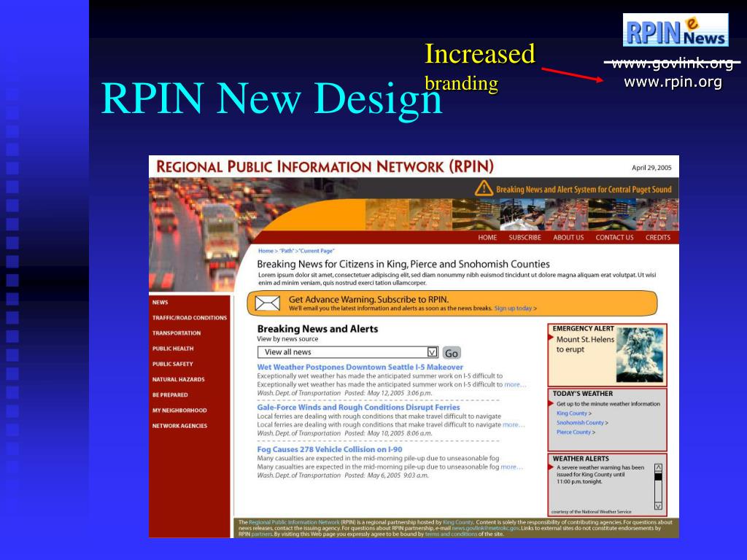Select BE PREPARED in sidebar
This screenshot has width=747, height=560.
tap(170, 394)
